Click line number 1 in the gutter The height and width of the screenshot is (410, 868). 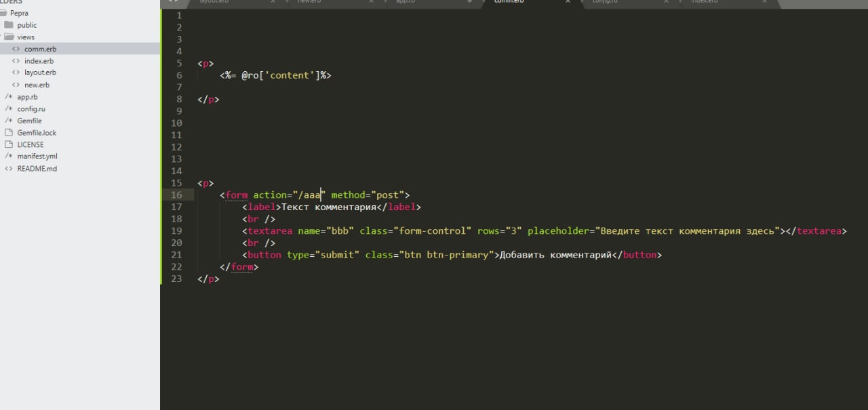tap(179, 16)
